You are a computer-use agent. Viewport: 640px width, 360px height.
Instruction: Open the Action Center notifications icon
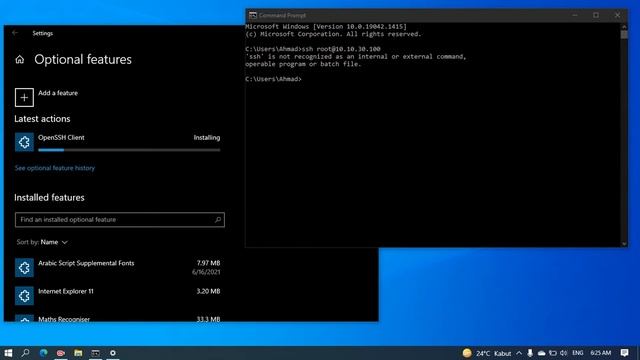pyautogui.click(x=624, y=353)
